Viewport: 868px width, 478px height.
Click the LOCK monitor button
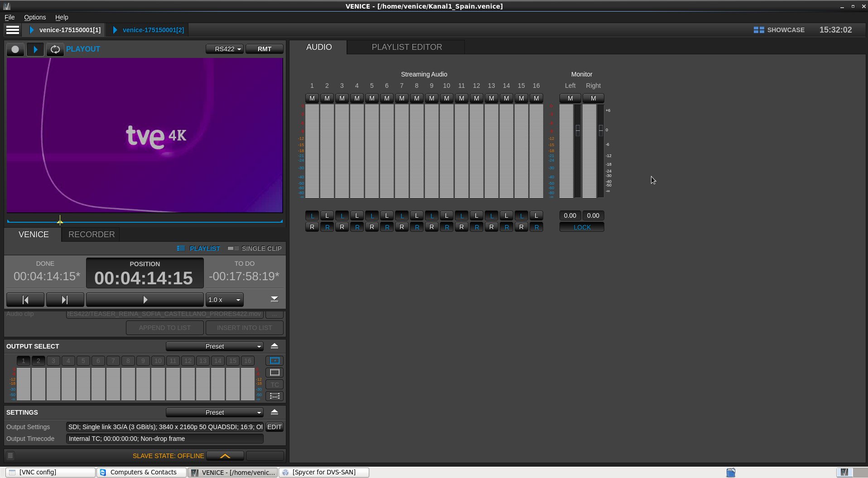click(x=582, y=227)
